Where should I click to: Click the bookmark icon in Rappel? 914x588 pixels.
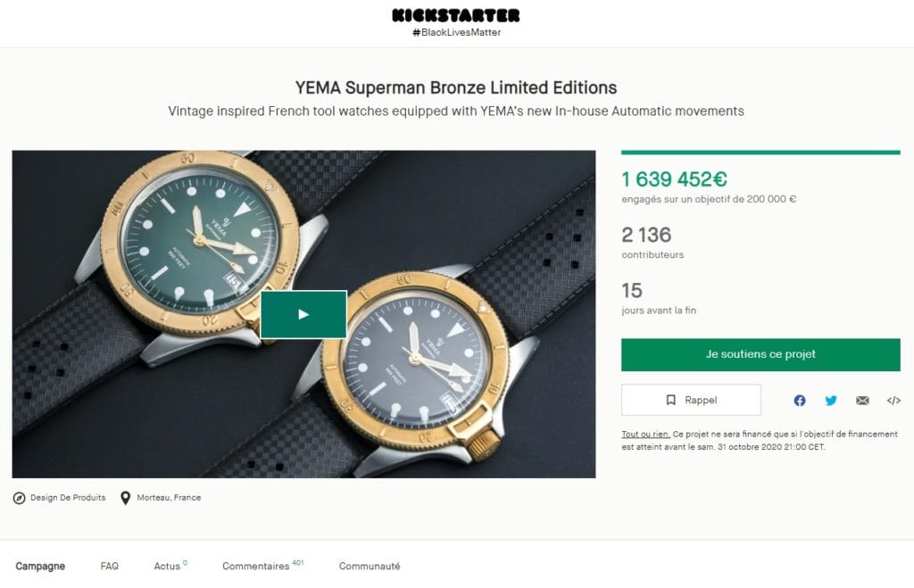(671, 400)
